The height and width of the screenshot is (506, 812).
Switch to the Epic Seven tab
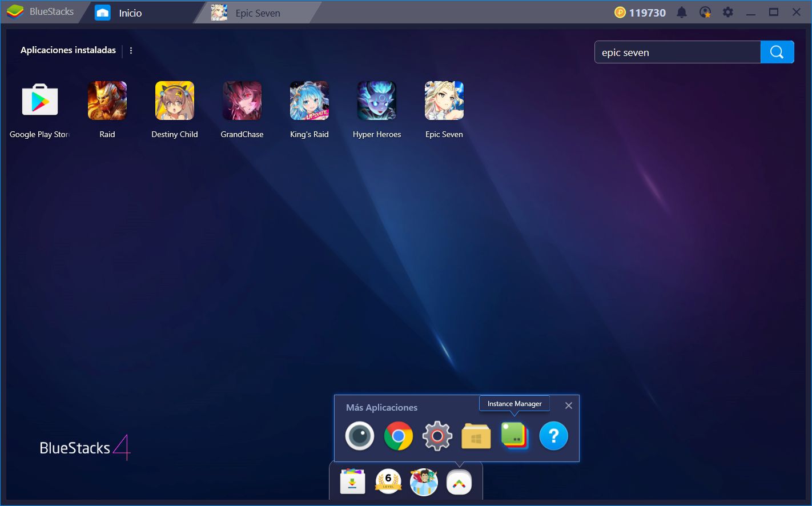(x=257, y=13)
